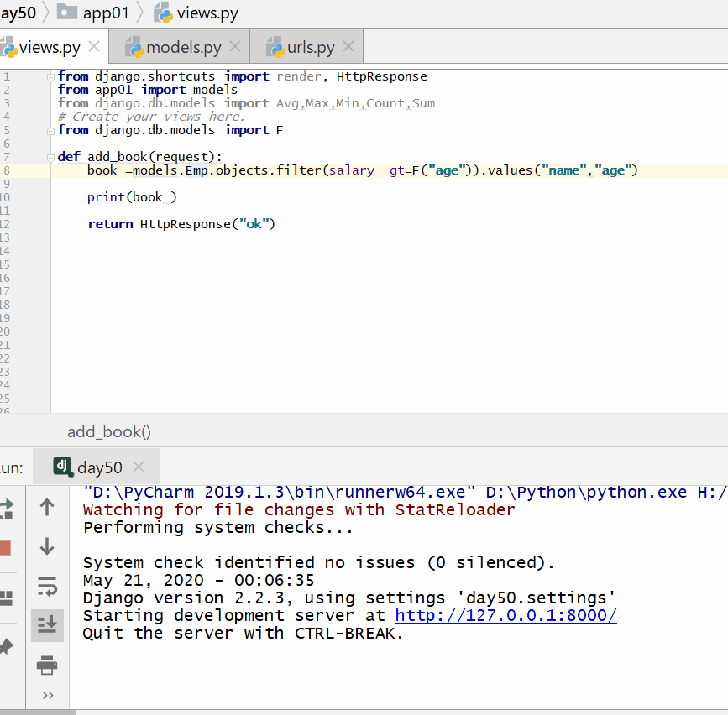Collapse the add_book function fold marker
Screen dimensions: 728x715
click(x=51, y=157)
